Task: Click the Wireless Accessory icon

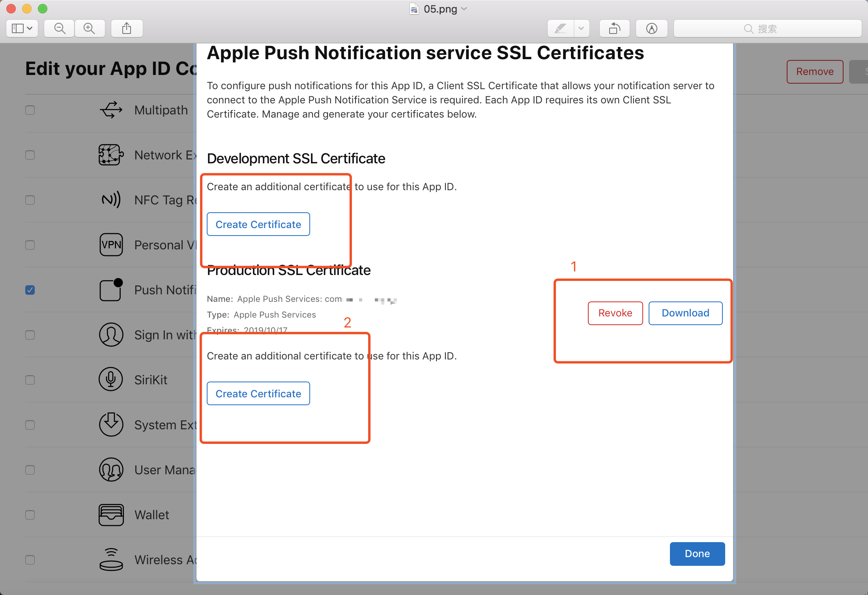Action: pyautogui.click(x=111, y=559)
